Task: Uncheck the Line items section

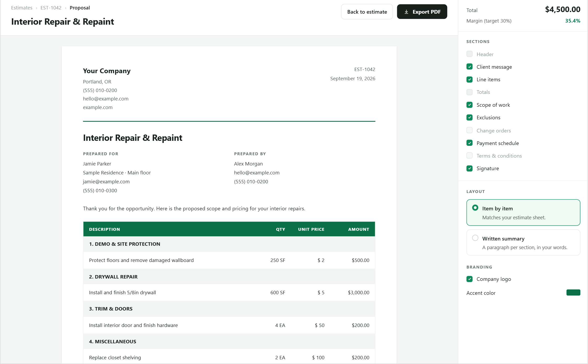Action: [470, 79]
